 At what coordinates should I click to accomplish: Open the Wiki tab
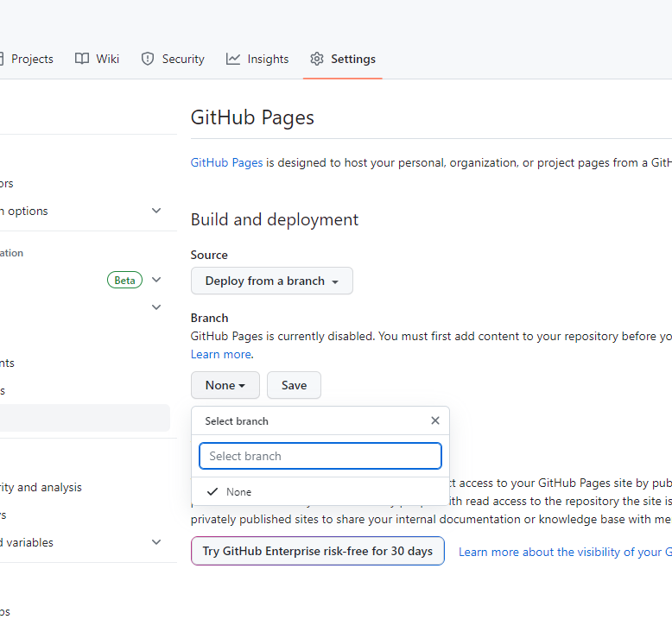(x=98, y=59)
